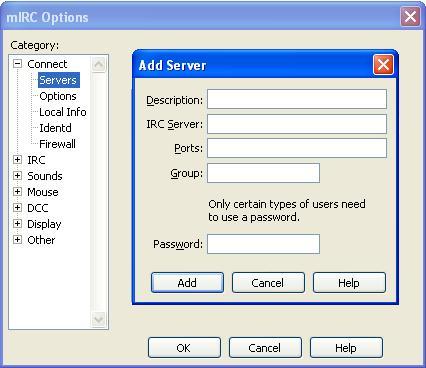Close the Add Server dialog
The width and height of the screenshot is (426, 368).
click(383, 65)
